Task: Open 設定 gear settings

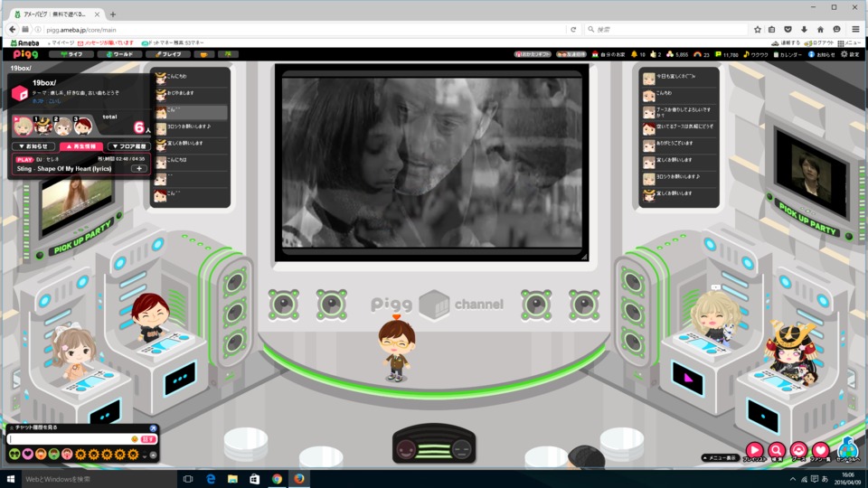Action: pyautogui.click(x=850, y=54)
